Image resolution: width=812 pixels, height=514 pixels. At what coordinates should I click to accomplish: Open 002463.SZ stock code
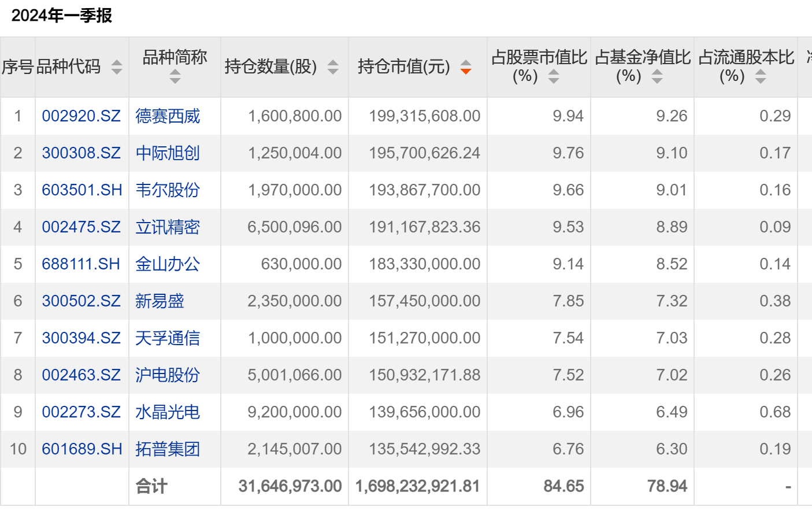(x=81, y=375)
